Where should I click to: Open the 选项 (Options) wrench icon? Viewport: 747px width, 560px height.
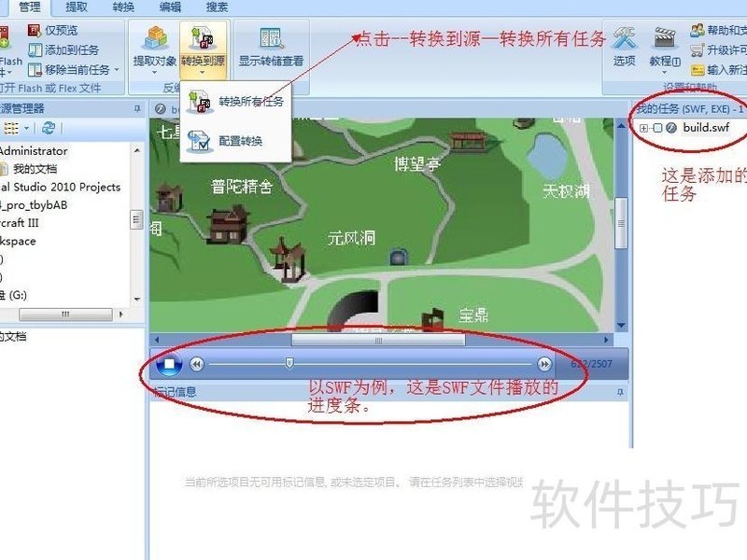pos(624,40)
